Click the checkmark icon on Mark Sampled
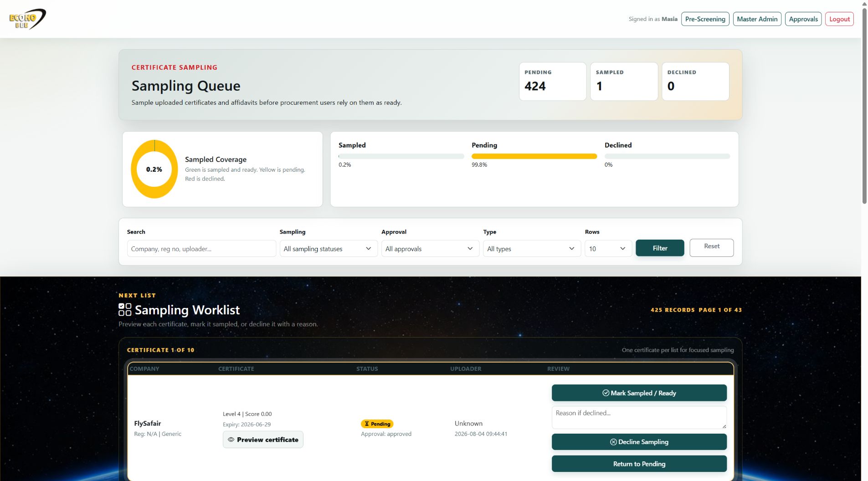This screenshot has width=868, height=481. pos(606,393)
